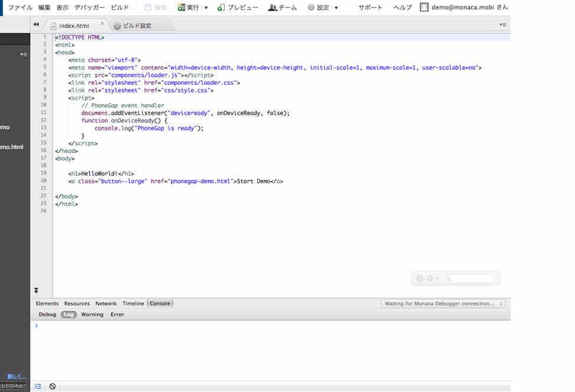The image size is (575, 392).
Task: Open プレビュー (Preview) from the toolbar
Action: tap(221, 8)
